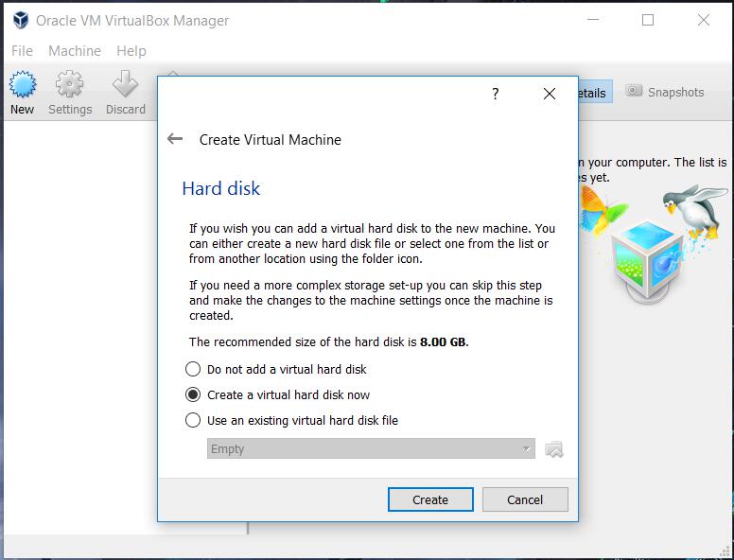Minimize the VirtualBox Manager window

point(593,20)
